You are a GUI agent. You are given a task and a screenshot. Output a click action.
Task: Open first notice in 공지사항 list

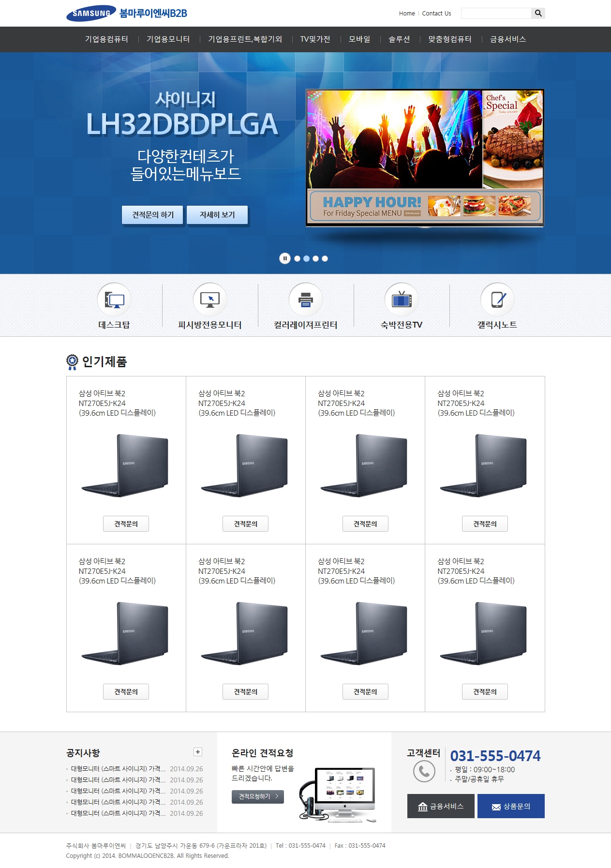click(118, 769)
